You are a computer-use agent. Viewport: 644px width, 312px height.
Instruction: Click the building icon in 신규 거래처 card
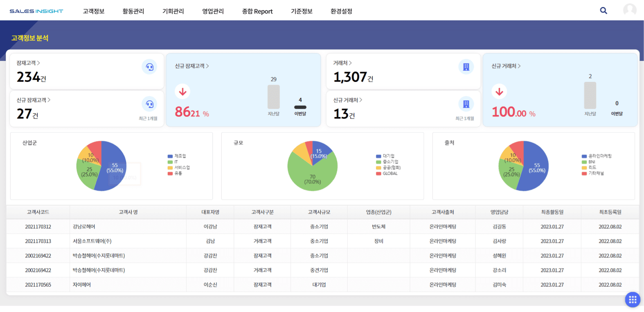click(466, 104)
